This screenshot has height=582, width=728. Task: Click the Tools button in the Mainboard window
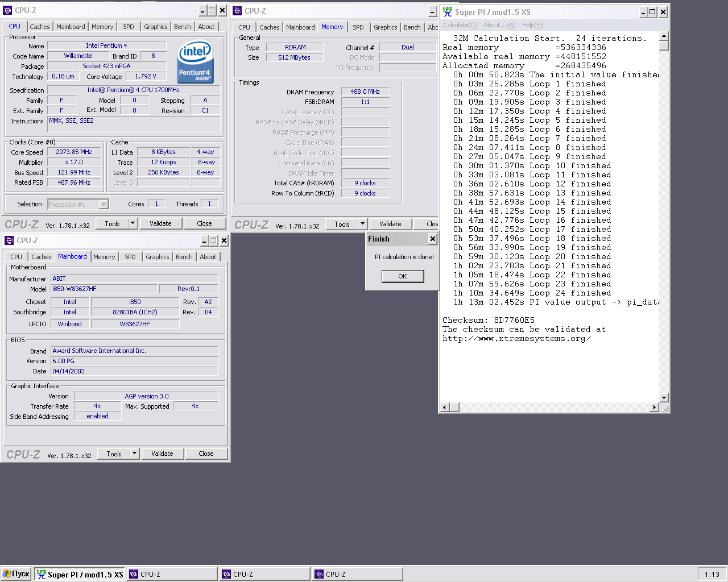[x=114, y=454]
